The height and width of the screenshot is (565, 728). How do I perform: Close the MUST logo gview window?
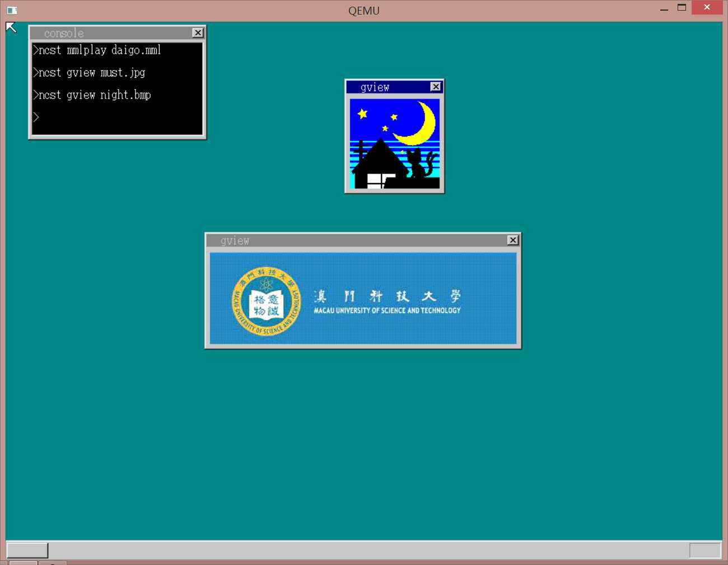[x=513, y=240]
